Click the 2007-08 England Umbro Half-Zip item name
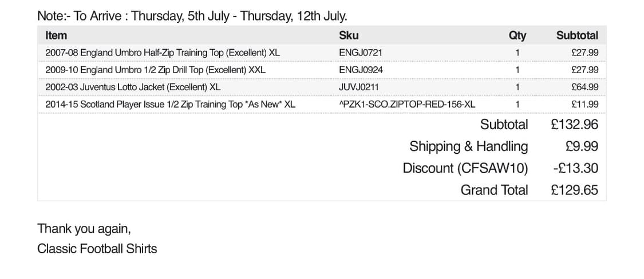The width and height of the screenshot is (644, 279). tap(163, 53)
